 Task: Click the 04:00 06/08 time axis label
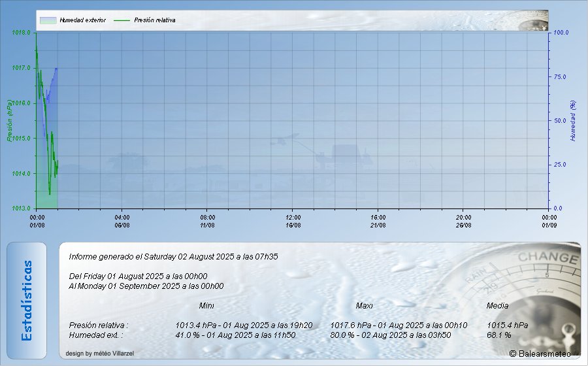pyautogui.click(x=122, y=222)
